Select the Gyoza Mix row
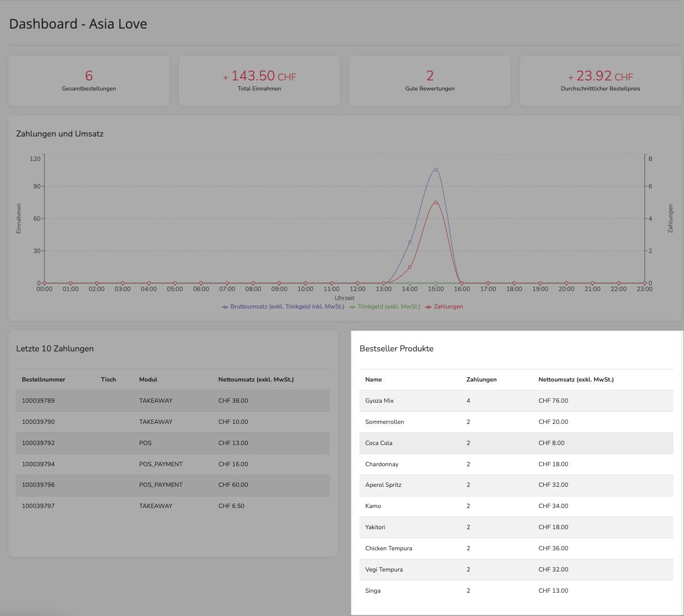684x616 pixels. (x=516, y=401)
